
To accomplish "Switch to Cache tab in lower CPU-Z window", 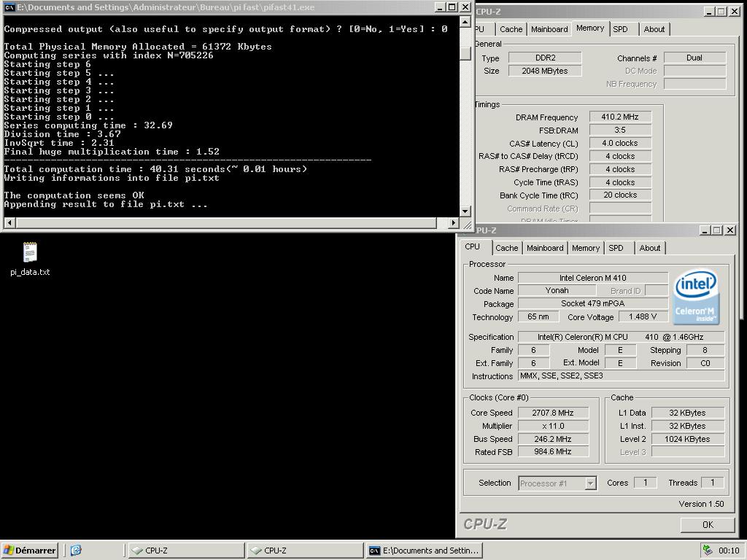I will 506,248.
